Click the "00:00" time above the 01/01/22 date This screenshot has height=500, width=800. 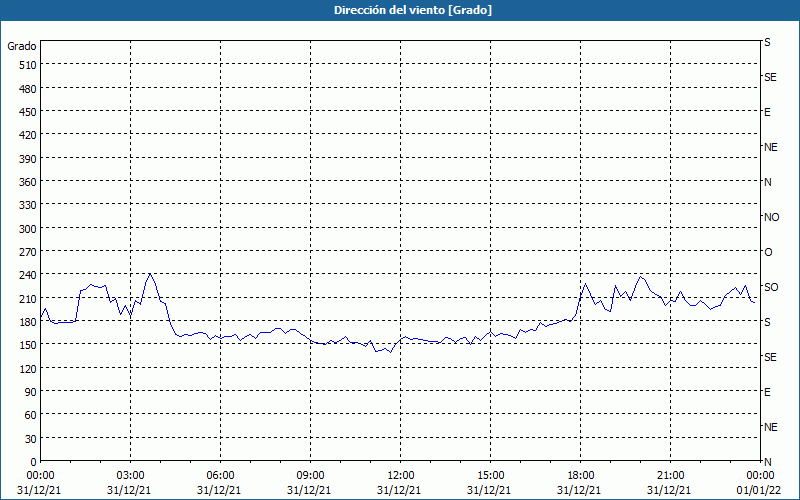760,476
